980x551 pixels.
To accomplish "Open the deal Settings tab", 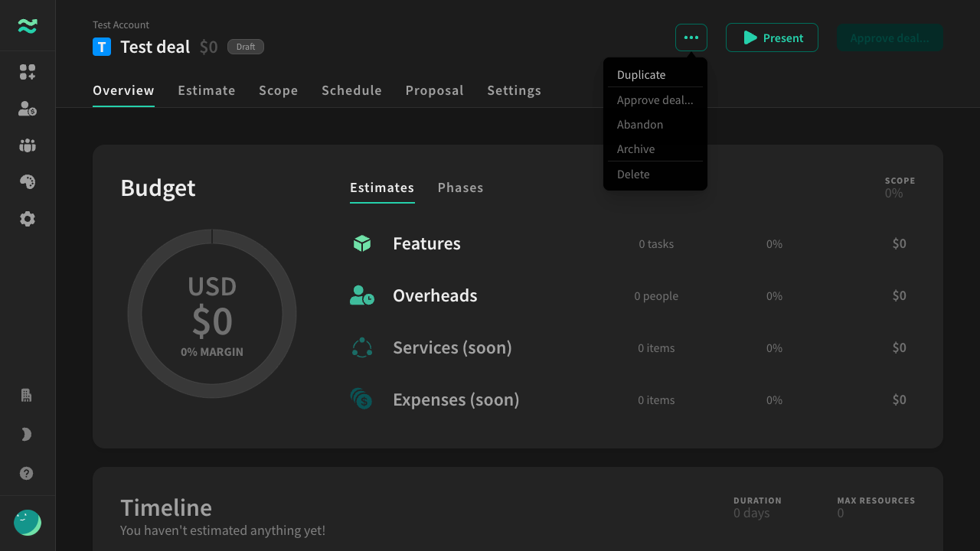I will coord(514,90).
